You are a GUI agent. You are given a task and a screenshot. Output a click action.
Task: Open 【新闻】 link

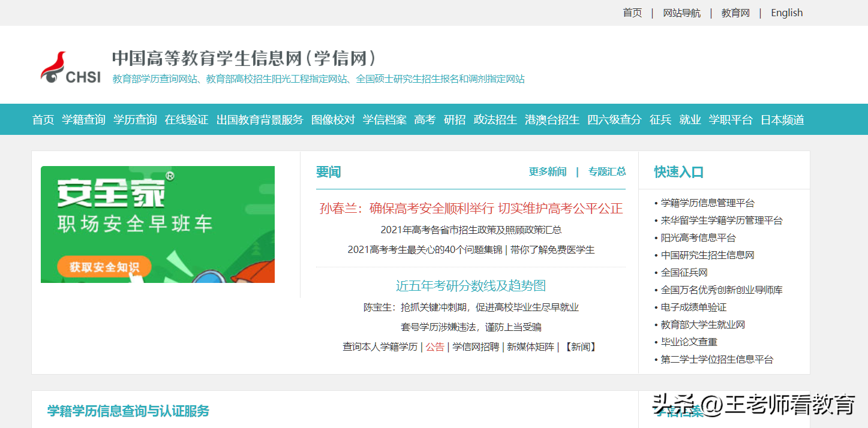pyautogui.click(x=581, y=347)
